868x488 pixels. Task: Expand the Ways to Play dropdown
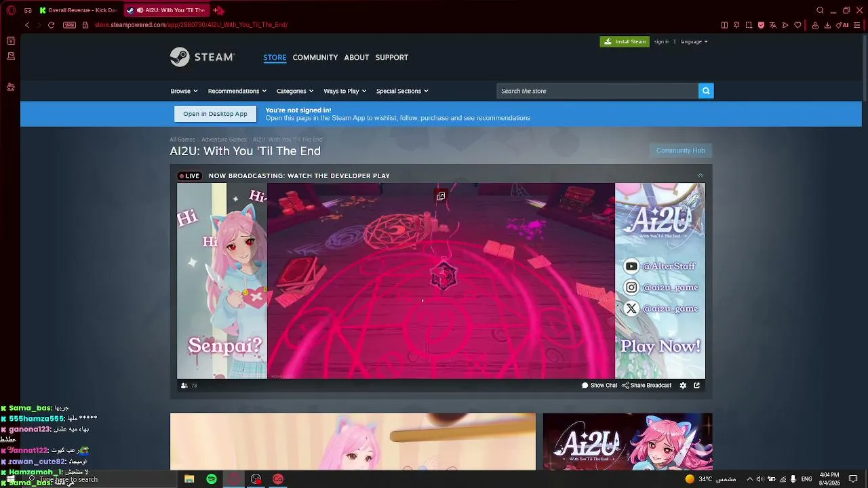[x=345, y=91]
